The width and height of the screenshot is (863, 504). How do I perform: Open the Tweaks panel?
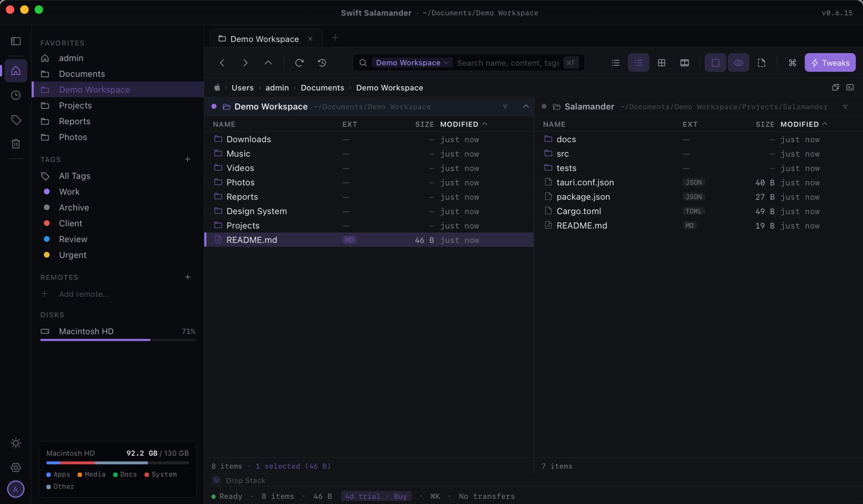830,63
